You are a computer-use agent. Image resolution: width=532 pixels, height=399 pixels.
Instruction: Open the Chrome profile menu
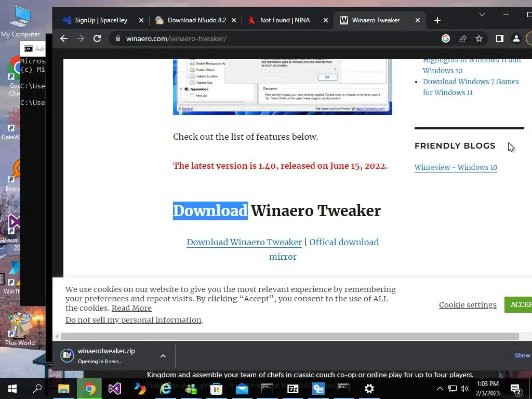[x=516, y=38]
